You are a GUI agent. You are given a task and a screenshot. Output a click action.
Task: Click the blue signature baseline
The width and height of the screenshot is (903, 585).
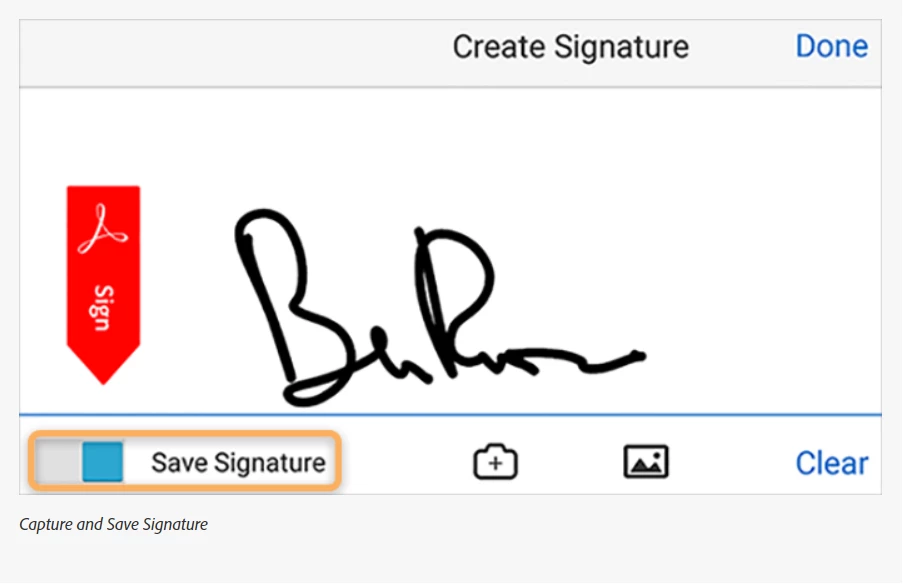click(450, 414)
